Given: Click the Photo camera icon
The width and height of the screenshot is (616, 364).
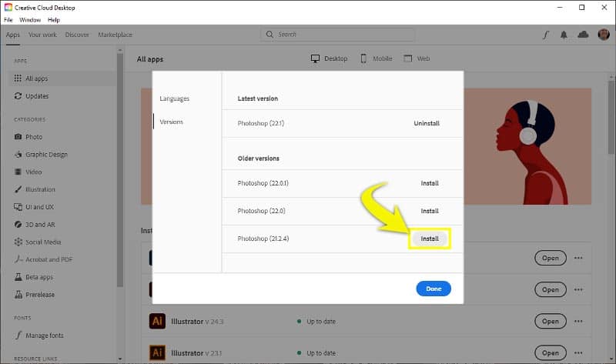Looking at the screenshot, I should [18, 137].
